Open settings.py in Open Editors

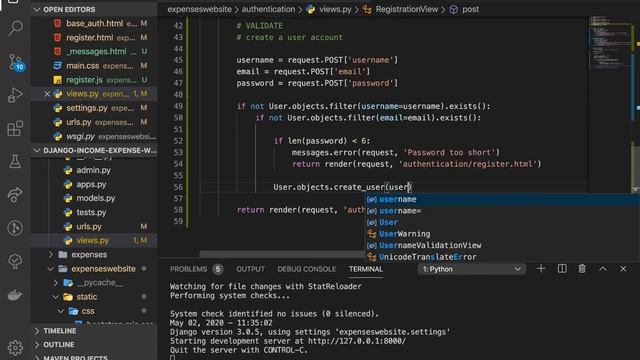(94, 108)
